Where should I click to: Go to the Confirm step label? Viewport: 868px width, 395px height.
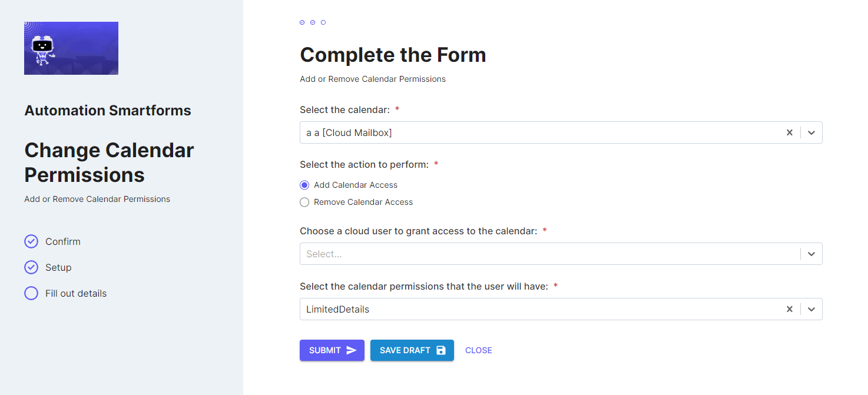point(63,241)
